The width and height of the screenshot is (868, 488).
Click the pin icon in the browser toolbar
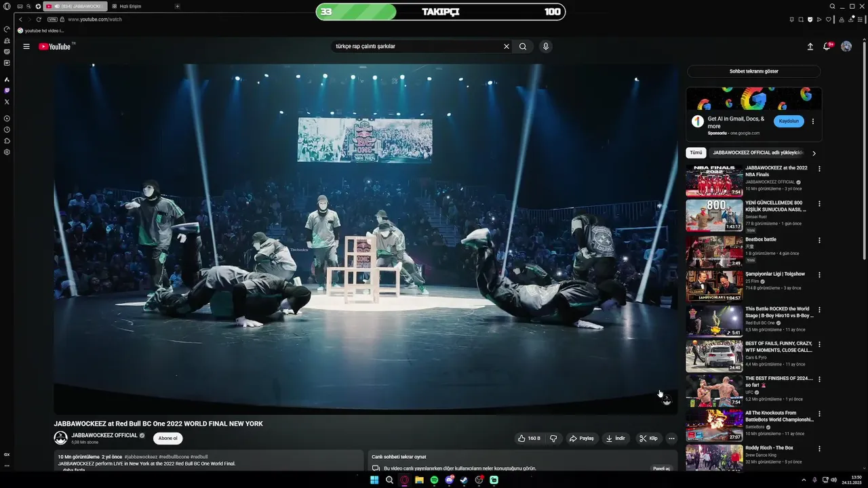tap(792, 19)
